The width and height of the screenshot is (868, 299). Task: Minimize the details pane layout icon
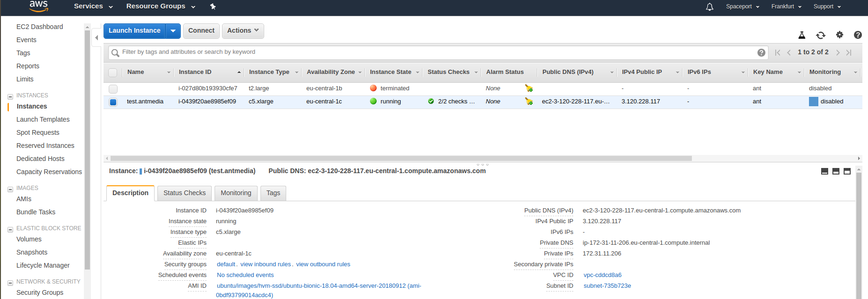click(x=824, y=171)
